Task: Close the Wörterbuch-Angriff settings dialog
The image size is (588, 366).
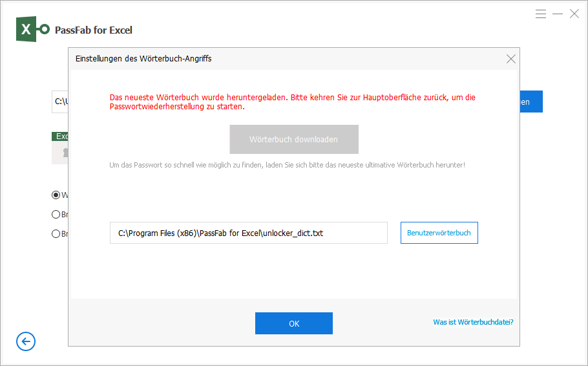Action: (x=510, y=59)
